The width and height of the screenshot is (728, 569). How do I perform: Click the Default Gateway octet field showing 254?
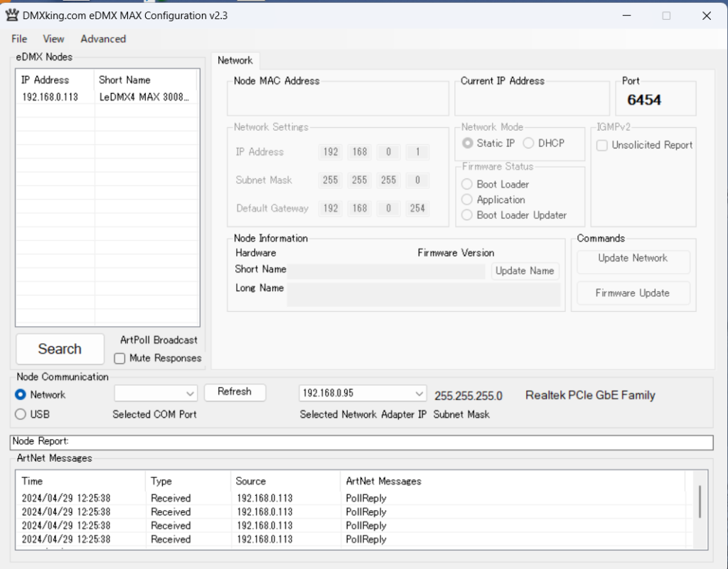pyautogui.click(x=417, y=209)
